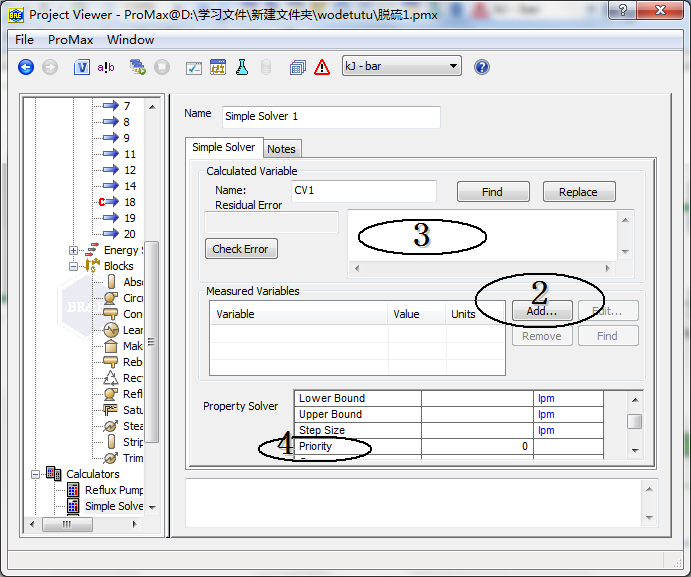Click the Check Error button
The width and height of the screenshot is (691, 577).
click(x=241, y=249)
